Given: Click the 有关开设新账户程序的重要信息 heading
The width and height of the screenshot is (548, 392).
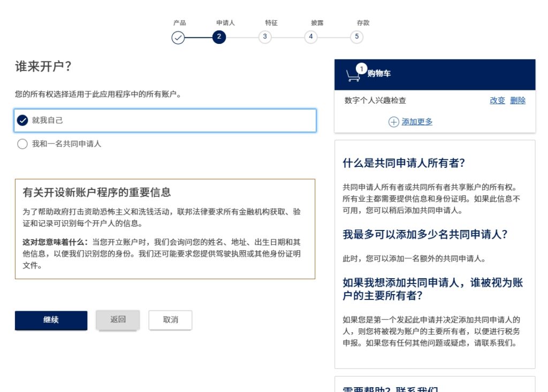Looking at the screenshot, I should click(x=97, y=193).
